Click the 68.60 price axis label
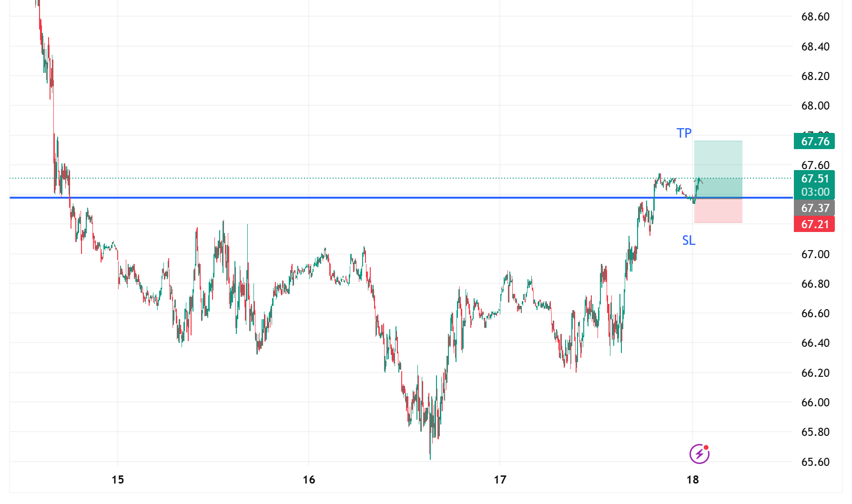The width and height of the screenshot is (852, 504). tap(815, 17)
